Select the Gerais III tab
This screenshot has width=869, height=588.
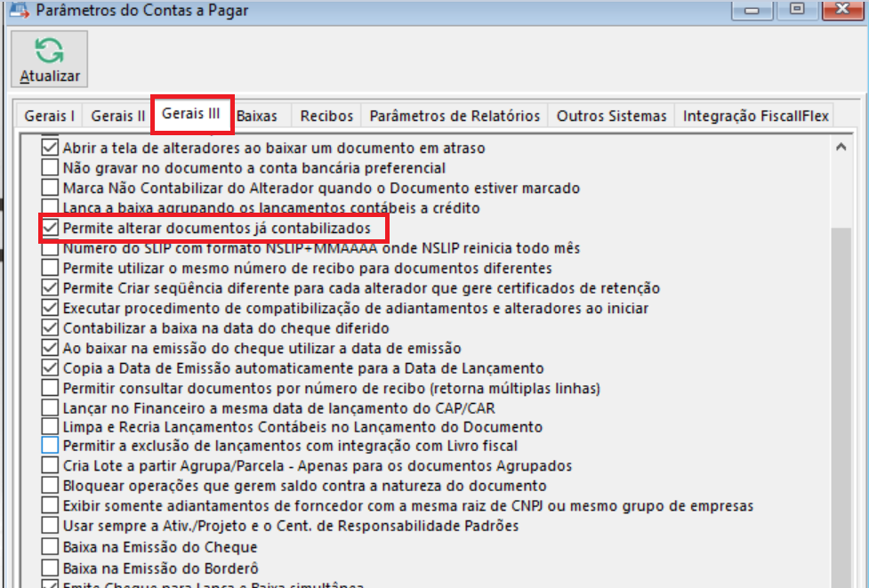[191, 114]
